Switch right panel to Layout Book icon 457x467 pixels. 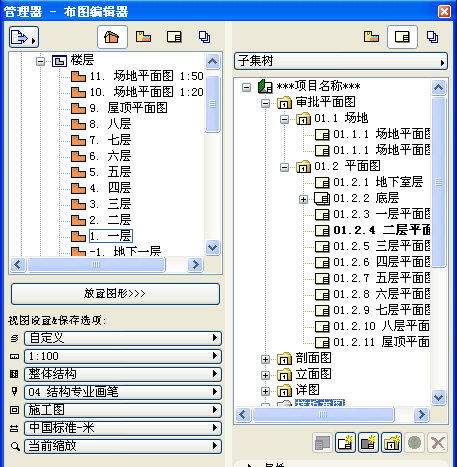[402, 37]
